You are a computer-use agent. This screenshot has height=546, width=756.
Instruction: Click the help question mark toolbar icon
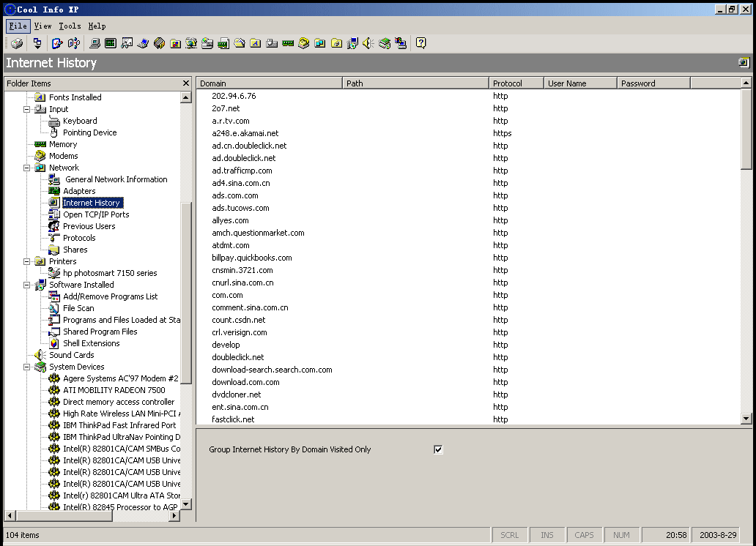tap(421, 43)
